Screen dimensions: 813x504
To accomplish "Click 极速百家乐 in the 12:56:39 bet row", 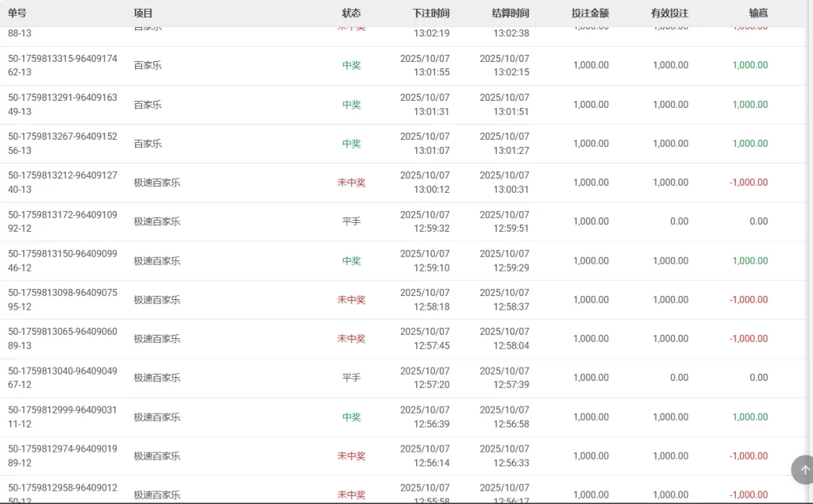I will (156, 417).
